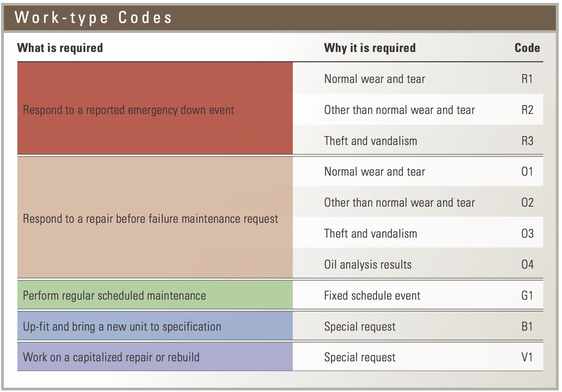The height and width of the screenshot is (392, 562).
Task: Click the green regular scheduled maintenance cell
Action: 114,296
